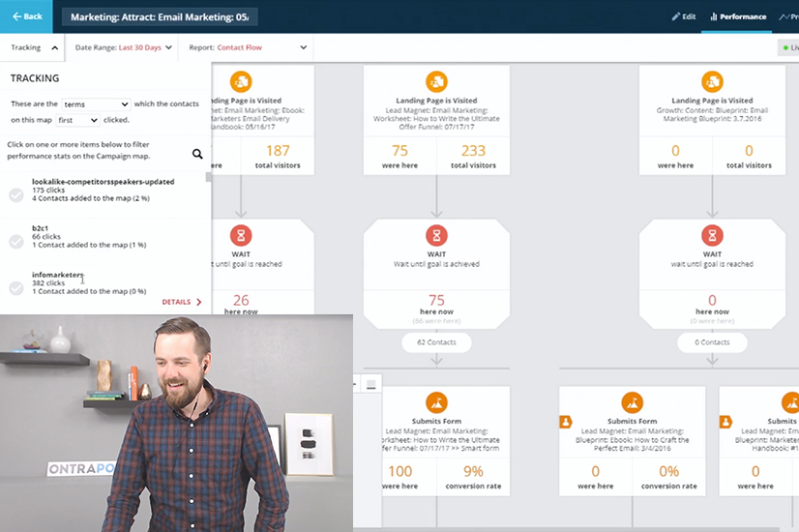Click hourglass Wait icon above 75 here now
Image resolution: width=799 pixels, height=532 pixels.
coord(436,235)
